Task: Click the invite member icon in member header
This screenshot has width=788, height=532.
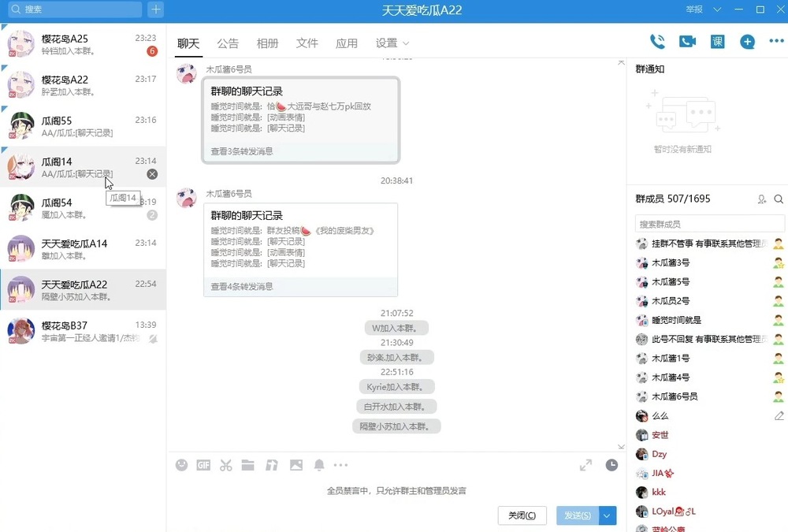Action: [762, 199]
